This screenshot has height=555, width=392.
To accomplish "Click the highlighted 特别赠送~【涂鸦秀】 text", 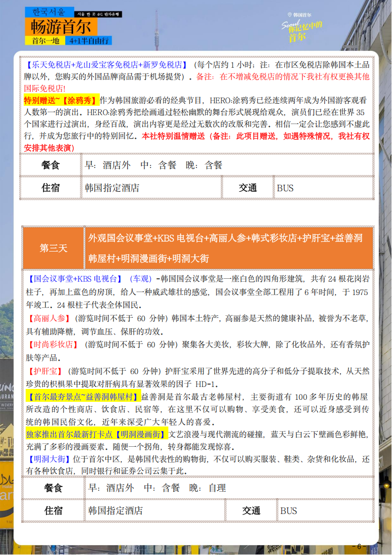I will tap(62, 100).
